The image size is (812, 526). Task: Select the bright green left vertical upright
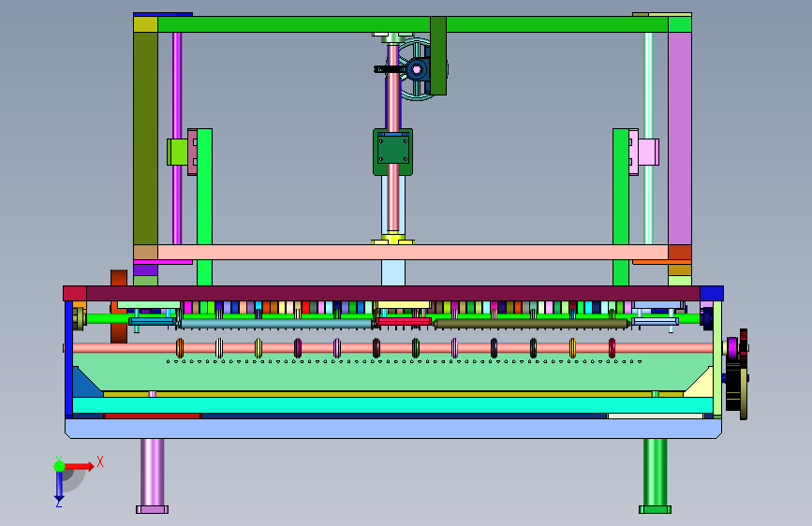click(x=204, y=207)
